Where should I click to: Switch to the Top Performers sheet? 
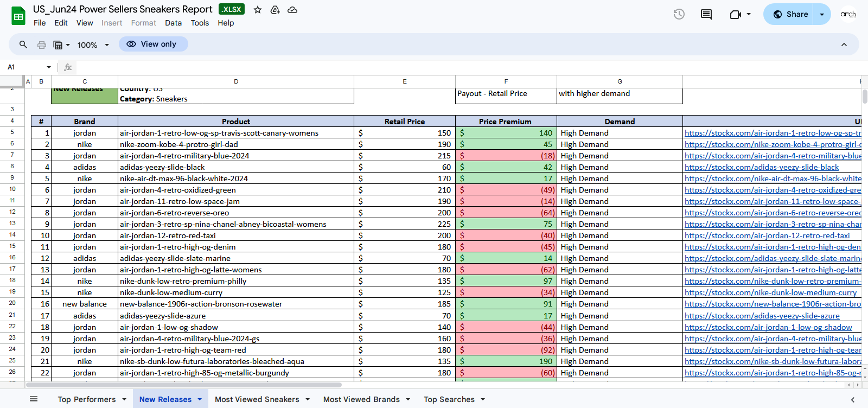point(87,399)
